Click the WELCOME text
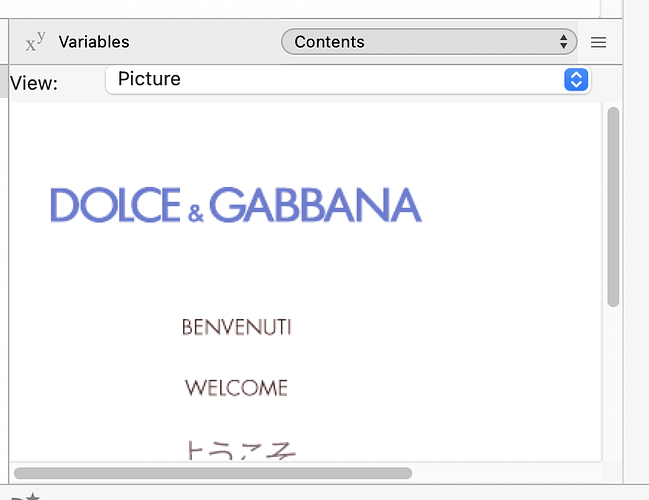The height and width of the screenshot is (500, 649). click(236, 388)
